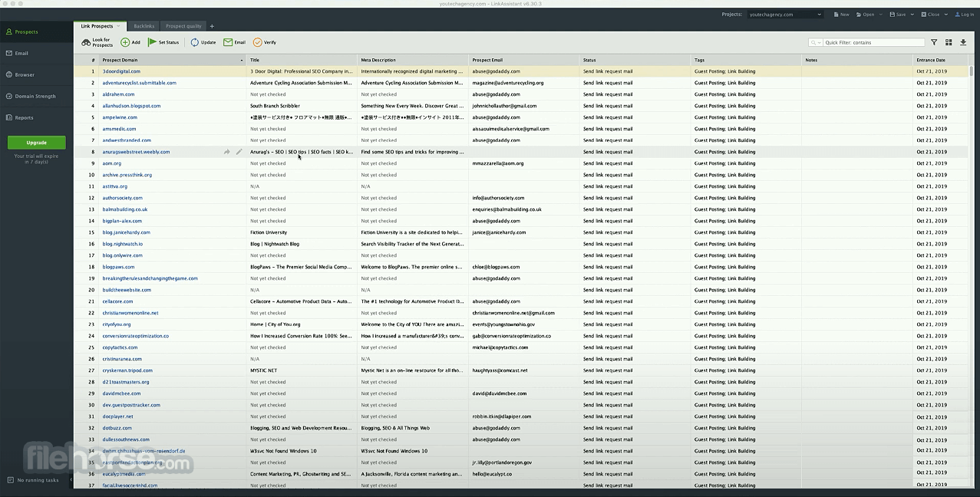Open the 3doordigital.com domain link
The width and height of the screenshot is (980, 497).
pos(121,71)
